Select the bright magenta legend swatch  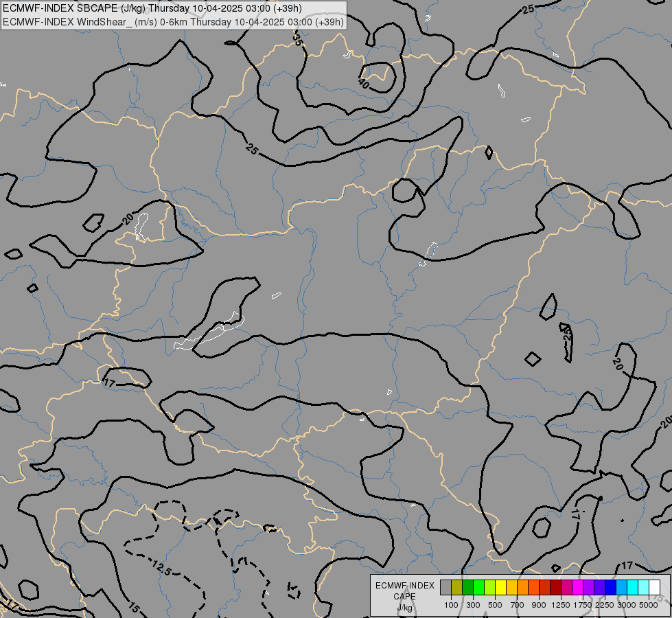coord(577,587)
